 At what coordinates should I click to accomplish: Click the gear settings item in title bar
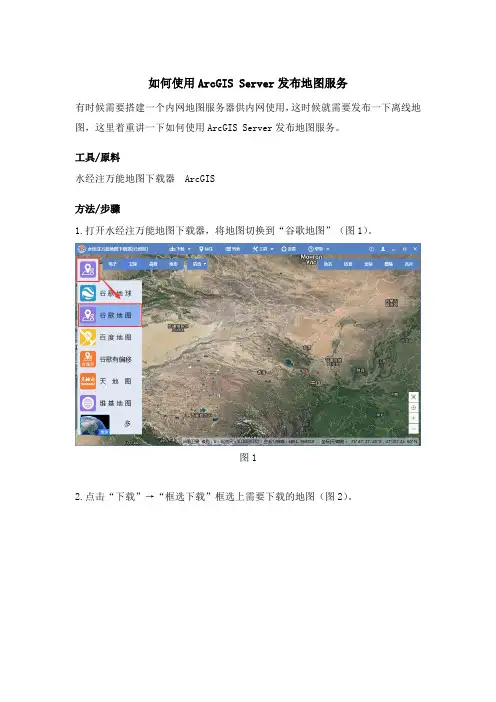coord(288,249)
